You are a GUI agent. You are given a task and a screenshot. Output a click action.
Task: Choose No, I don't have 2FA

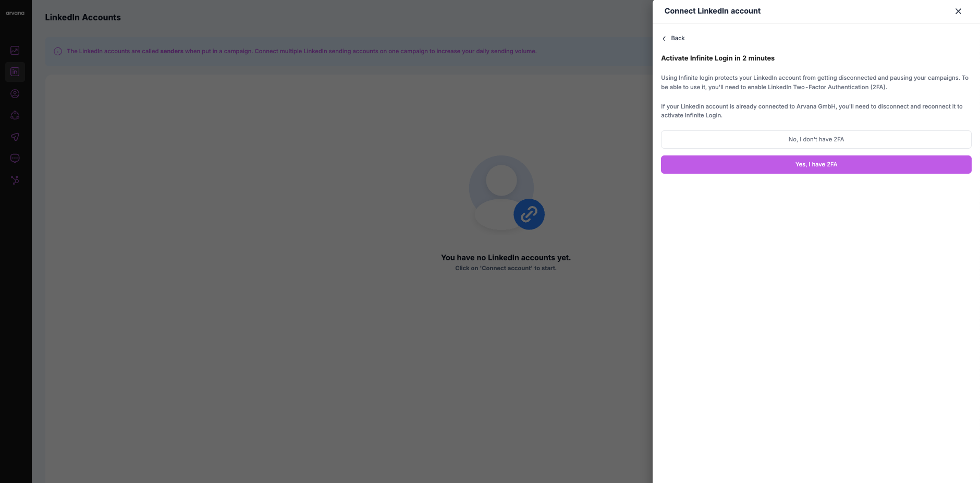click(x=816, y=139)
